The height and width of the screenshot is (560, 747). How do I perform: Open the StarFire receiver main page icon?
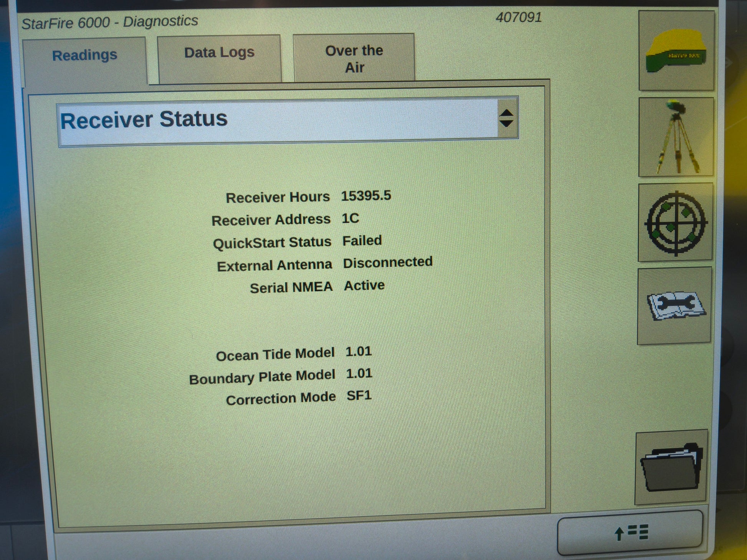676,51
